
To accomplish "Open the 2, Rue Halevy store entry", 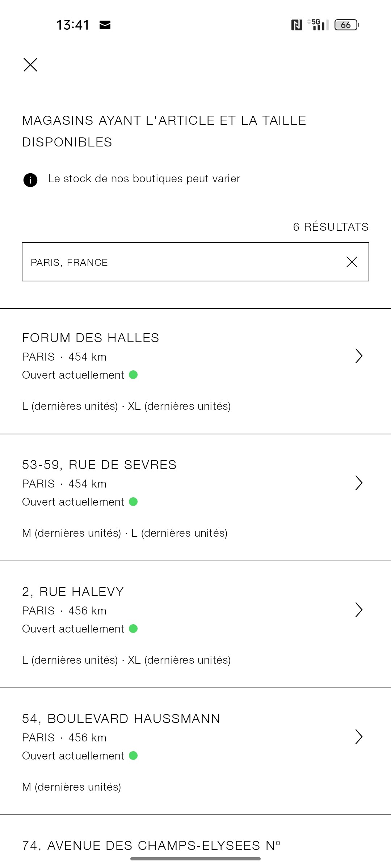I will point(73,592).
